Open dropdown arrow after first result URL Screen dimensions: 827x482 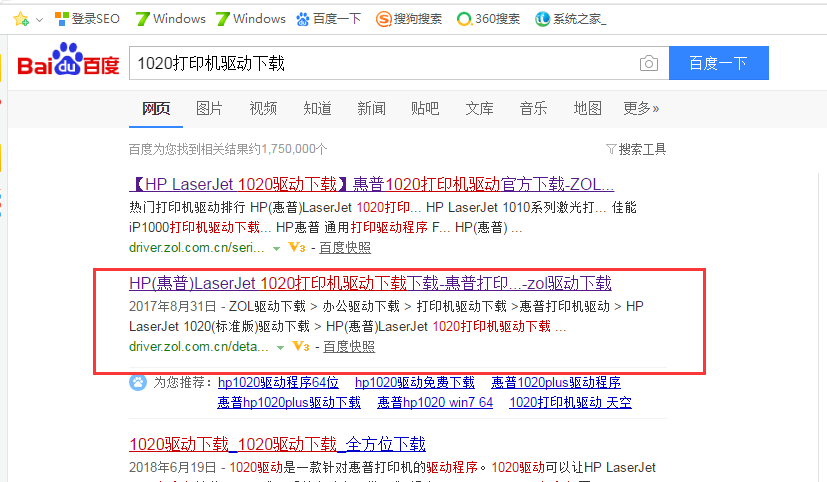(x=276, y=247)
